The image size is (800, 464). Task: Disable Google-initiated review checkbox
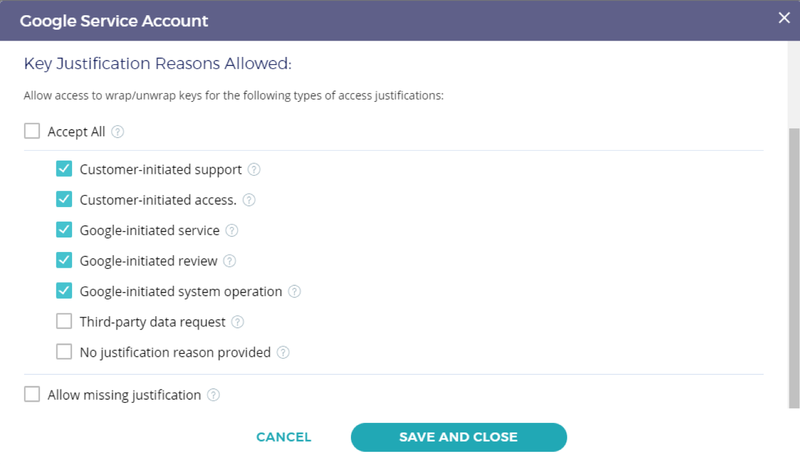pyautogui.click(x=64, y=260)
